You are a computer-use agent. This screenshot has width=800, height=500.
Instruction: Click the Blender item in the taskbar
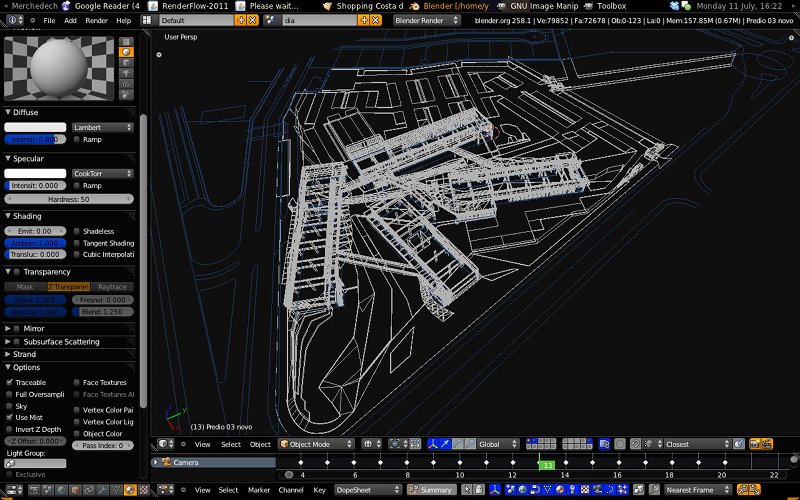pyautogui.click(x=449, y=6)
